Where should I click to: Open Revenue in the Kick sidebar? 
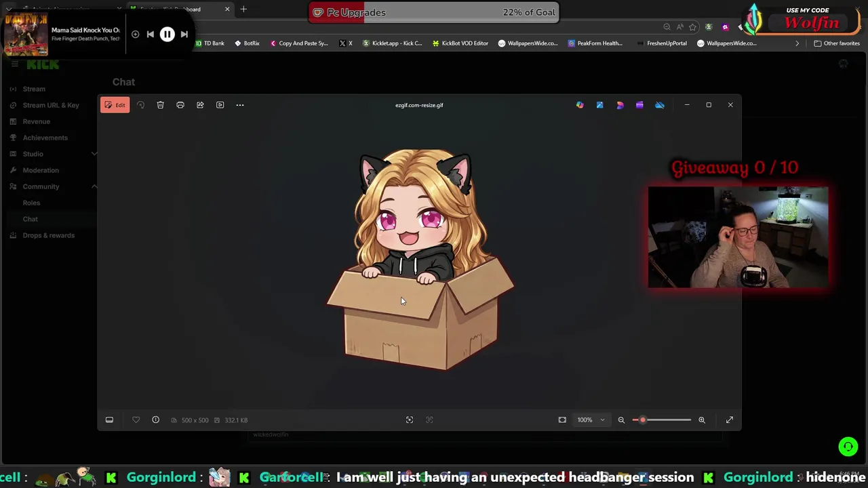tap(37, 121)
